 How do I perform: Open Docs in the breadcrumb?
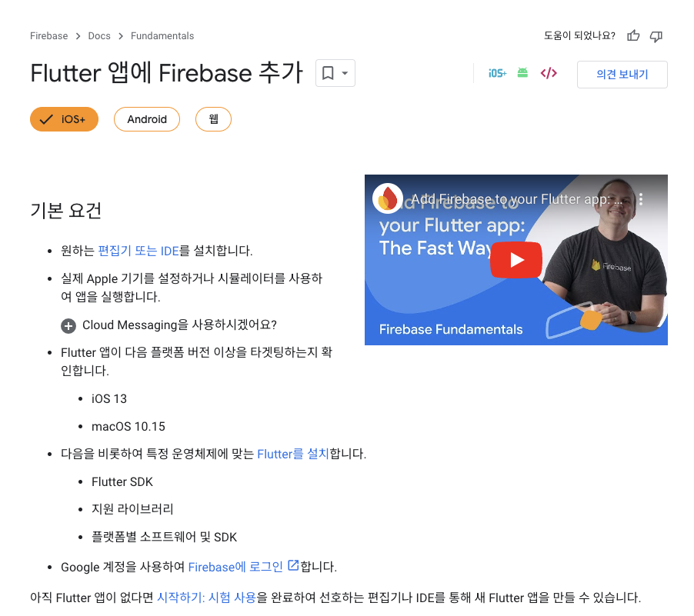tap(99, 36)
